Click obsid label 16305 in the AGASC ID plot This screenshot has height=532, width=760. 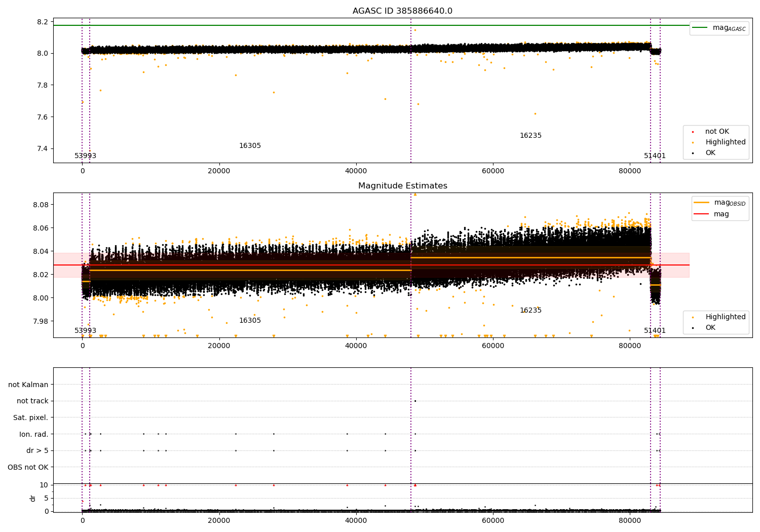pos(250,146)
